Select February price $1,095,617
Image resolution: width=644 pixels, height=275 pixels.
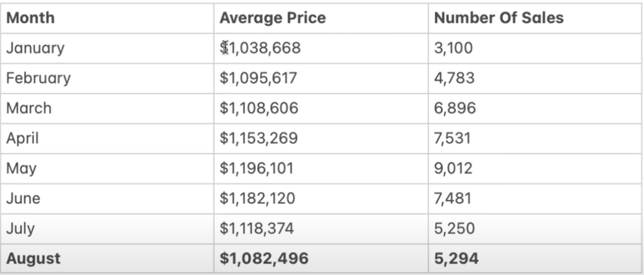pos(258,78)
